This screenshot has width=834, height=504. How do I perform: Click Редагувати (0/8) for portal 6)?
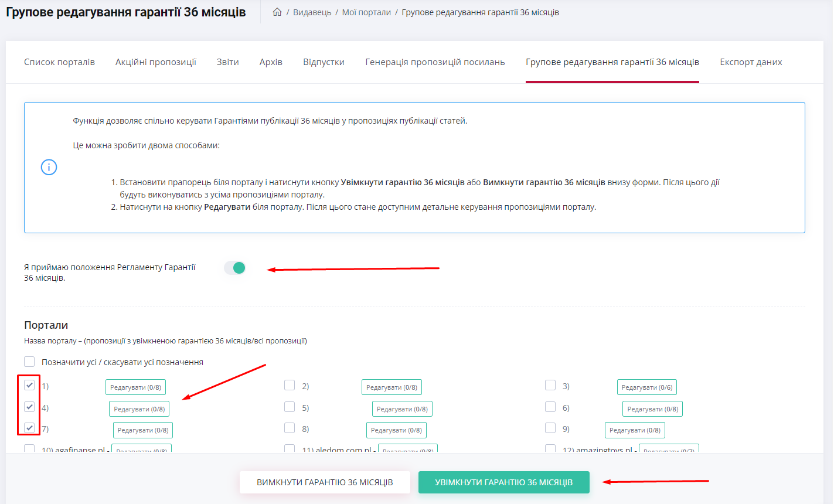point(652,409)
